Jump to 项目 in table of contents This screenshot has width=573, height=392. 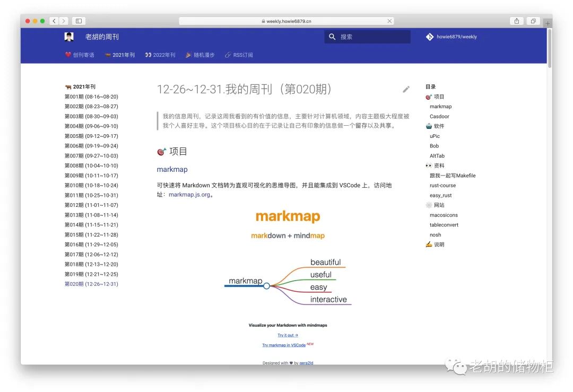point(435,97)
